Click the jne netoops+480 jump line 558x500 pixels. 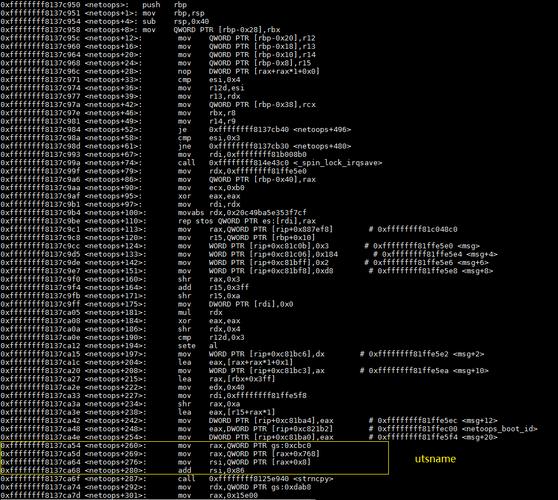[176, 146]
